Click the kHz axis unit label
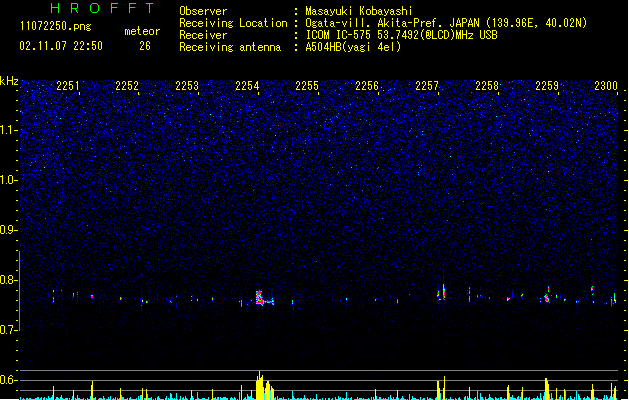This screenshot has height=400, width=629. click(x=9, y=81)
